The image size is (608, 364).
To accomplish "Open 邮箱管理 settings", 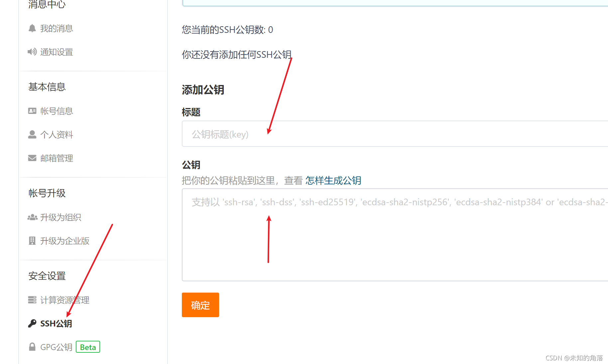I will coord(57,158).
